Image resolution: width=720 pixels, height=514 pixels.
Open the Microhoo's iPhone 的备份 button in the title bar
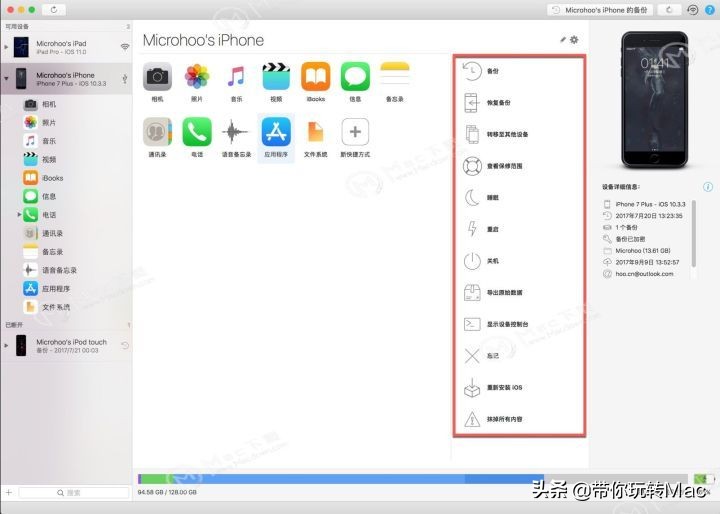click(600, 10)
